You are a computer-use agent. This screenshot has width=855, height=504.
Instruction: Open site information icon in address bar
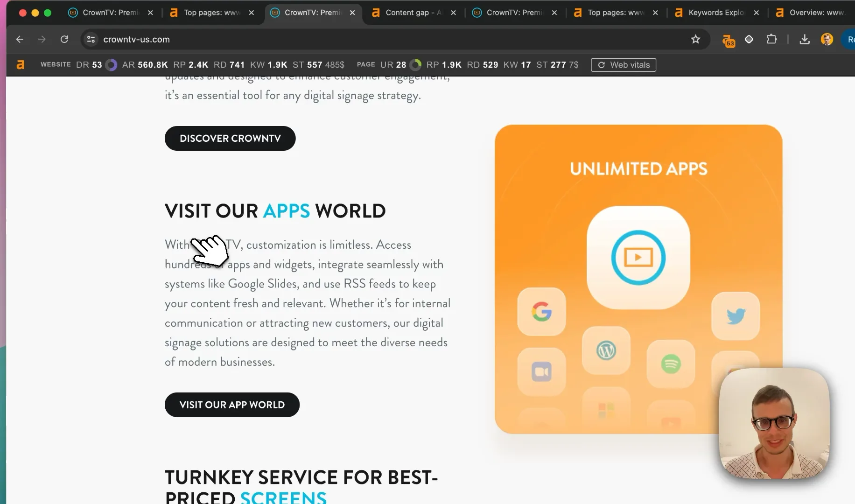91,40
